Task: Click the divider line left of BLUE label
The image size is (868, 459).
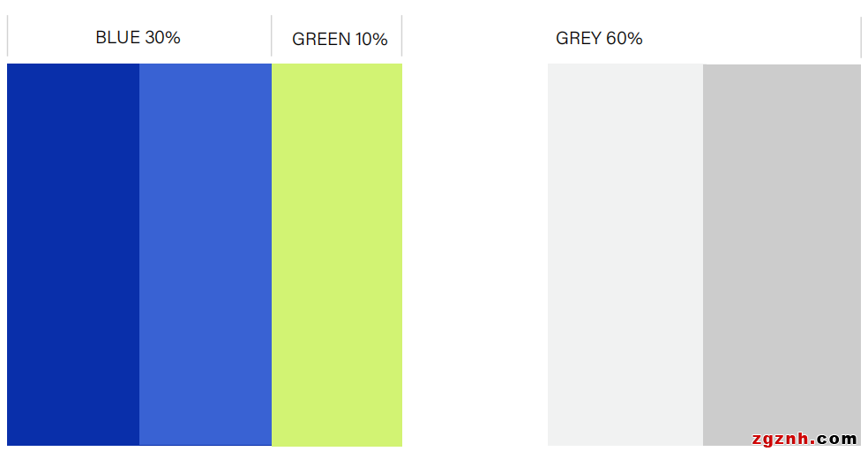Action: tap(7, 36)
